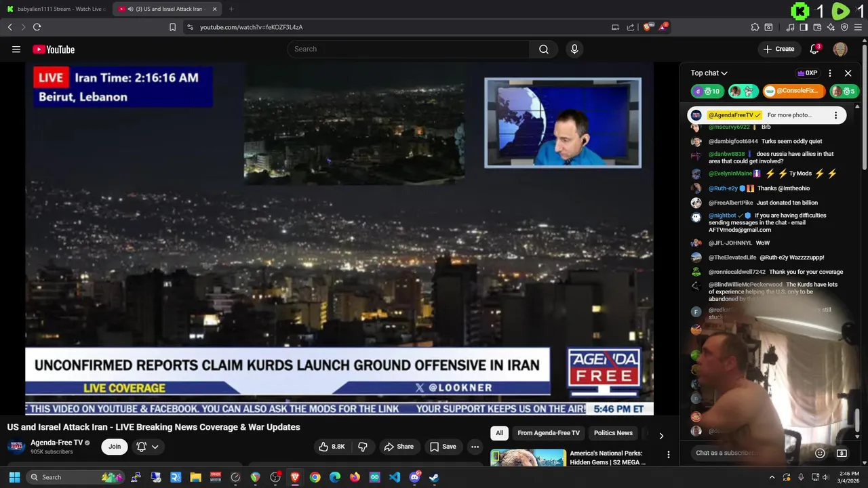Join the Agenda-Free TV channel membership
868x488 pixels.
115,447
